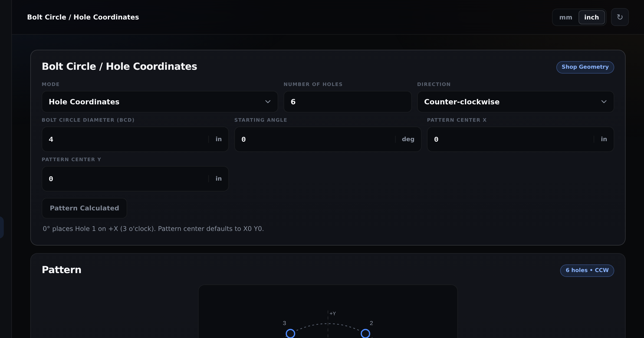Image resolution: width=644 pixels, height=338 pixels.
Task: Click the Bolt Circle Diameter field
Action: click(x=135, y=139)
